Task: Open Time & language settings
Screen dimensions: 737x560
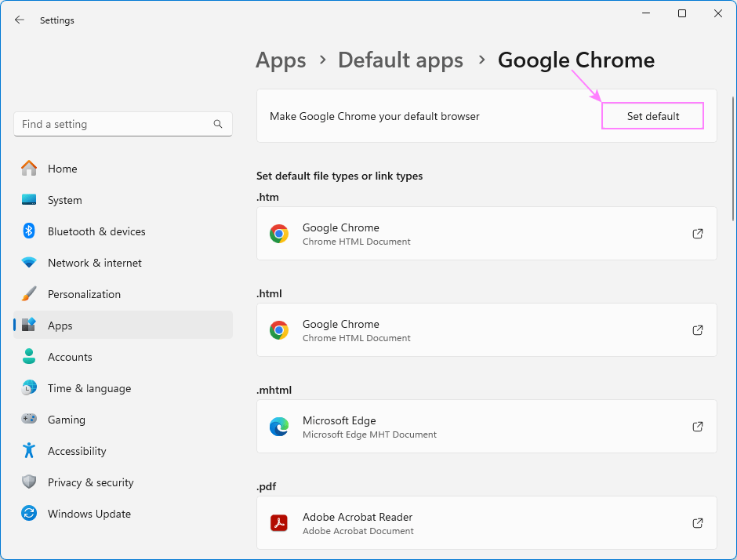Action: coord(122,388)
